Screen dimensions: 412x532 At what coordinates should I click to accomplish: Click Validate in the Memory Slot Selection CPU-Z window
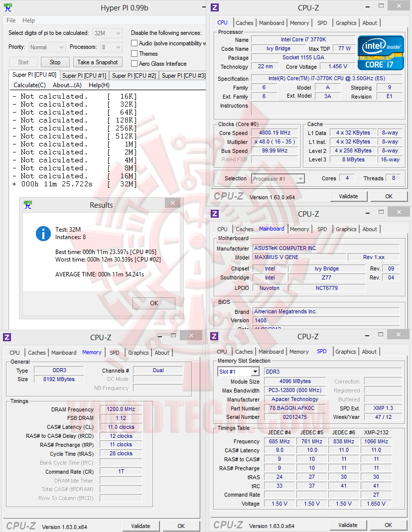[348, 525]
